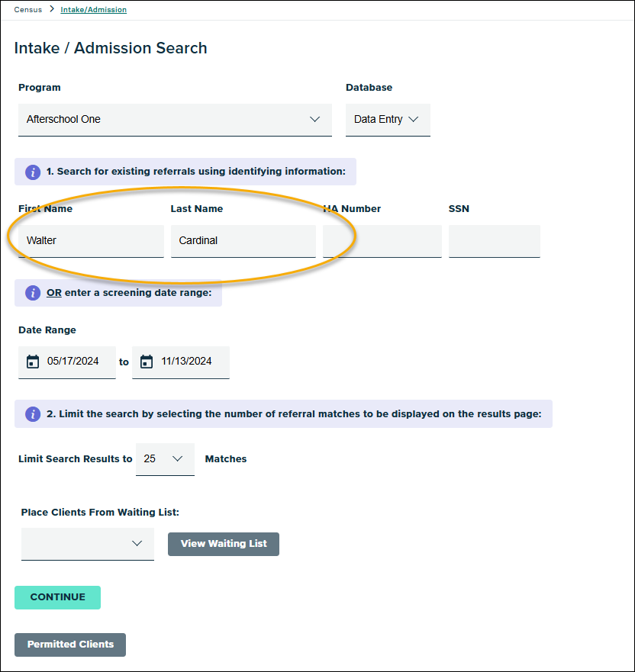Select the Last Name field containing Cardinal
635x672 pixels.
243,241
